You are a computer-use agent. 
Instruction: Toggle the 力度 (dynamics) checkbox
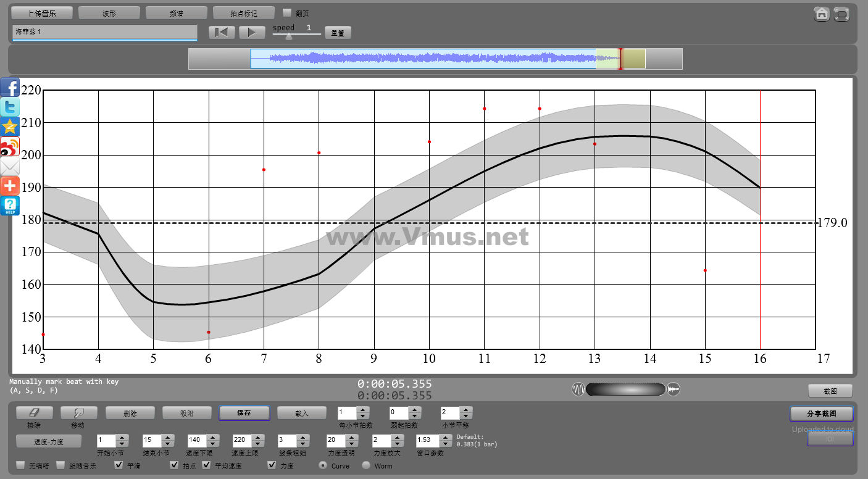coord(272,465)
